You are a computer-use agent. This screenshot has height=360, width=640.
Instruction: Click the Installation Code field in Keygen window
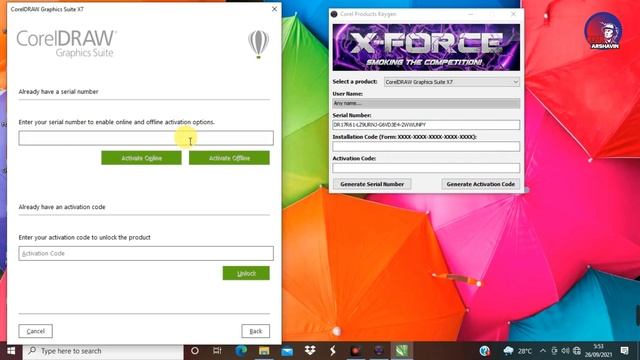tap(426, 147)
